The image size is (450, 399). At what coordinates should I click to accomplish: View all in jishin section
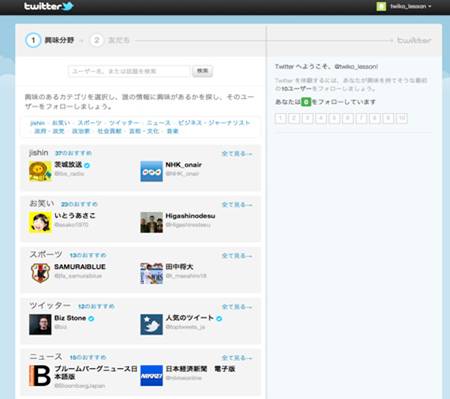(237, 154)
